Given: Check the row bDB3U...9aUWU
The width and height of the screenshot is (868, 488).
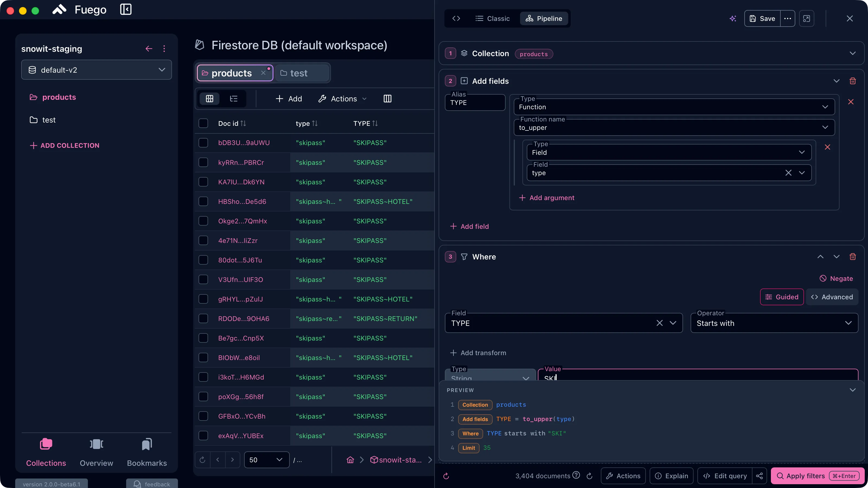Looking at the screenshot, I should click(203, 143).
